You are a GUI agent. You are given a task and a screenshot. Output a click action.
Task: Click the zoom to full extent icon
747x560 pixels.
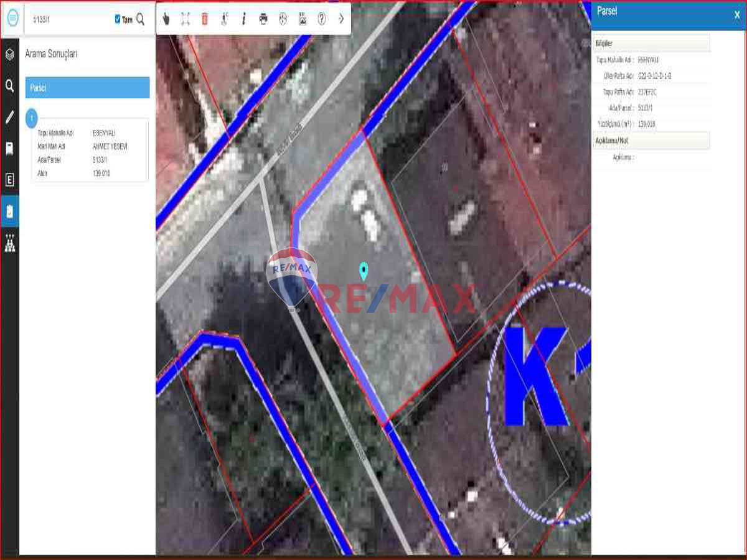186,19
